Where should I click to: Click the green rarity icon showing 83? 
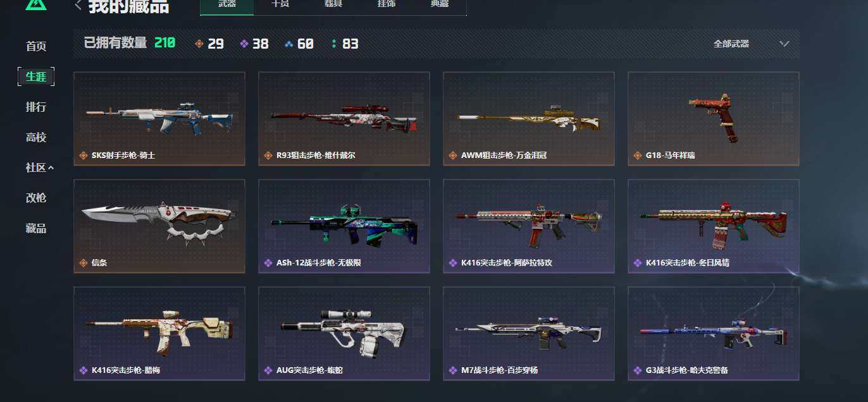point(334,44)
